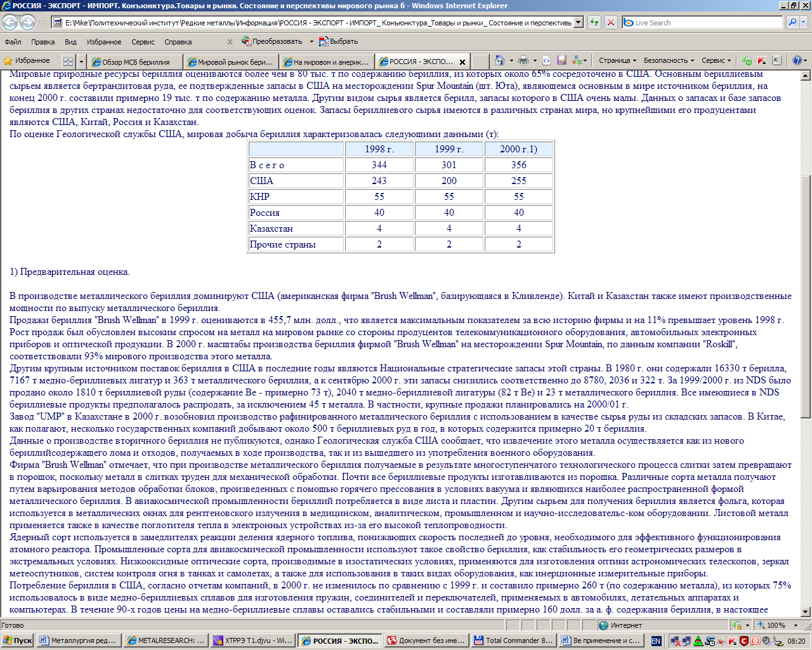Open the Сервис menu in menu bar
The width and height of the screenshot is (812, 650).
tap(143, 42)
